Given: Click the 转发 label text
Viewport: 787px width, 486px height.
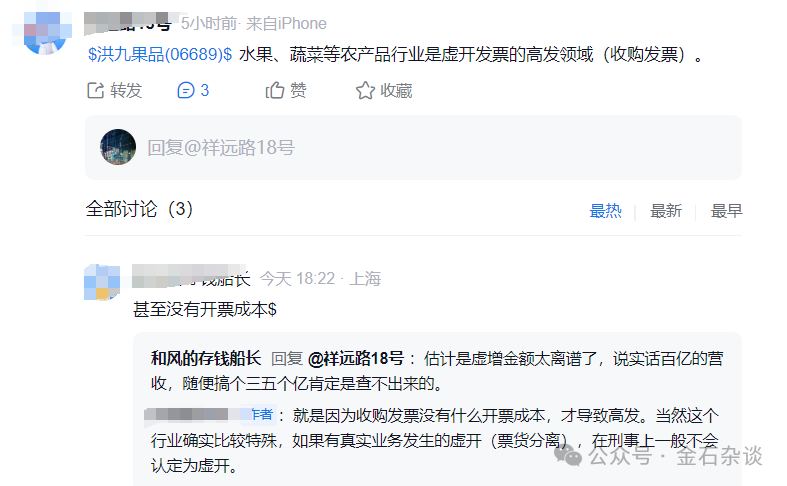Looking at the screenshot, I should [x=126, y=91].
